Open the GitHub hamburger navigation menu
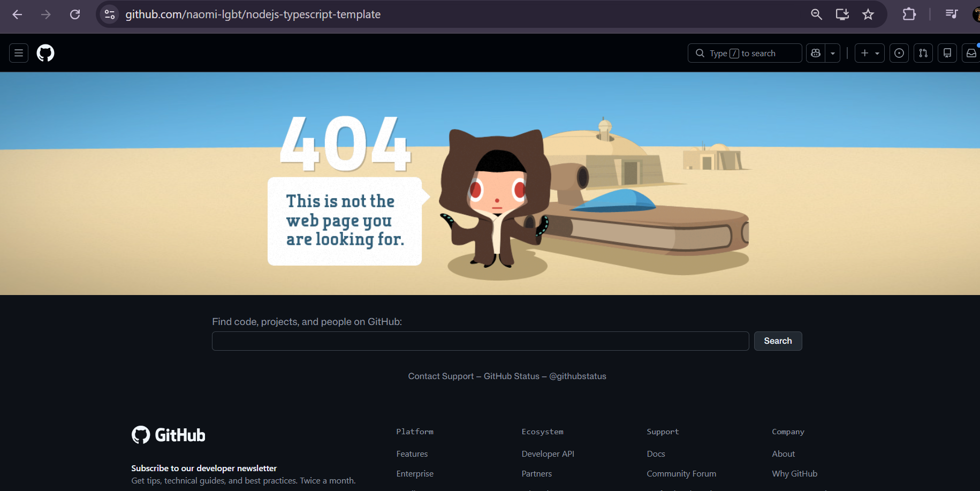Image resolution: width=980 pixels, height=491 pixels. 19,53
